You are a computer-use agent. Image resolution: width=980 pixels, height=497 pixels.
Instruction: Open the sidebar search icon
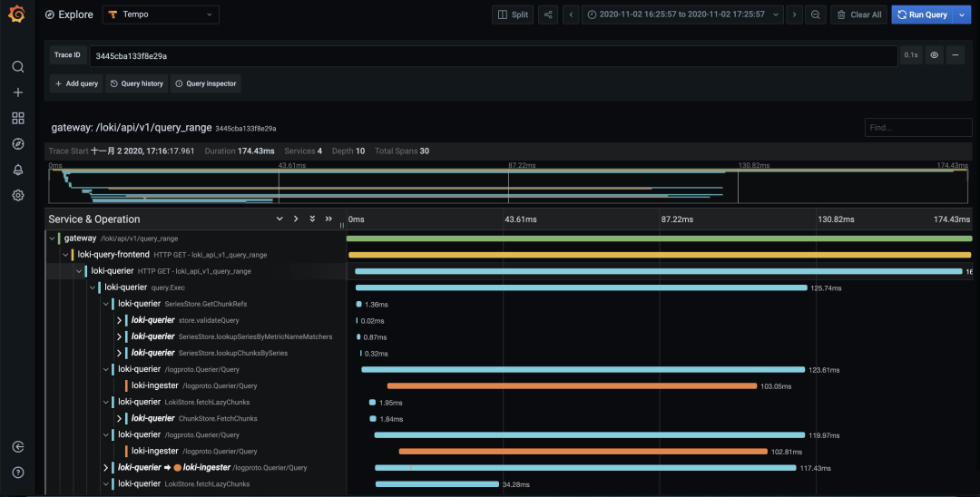18,67
